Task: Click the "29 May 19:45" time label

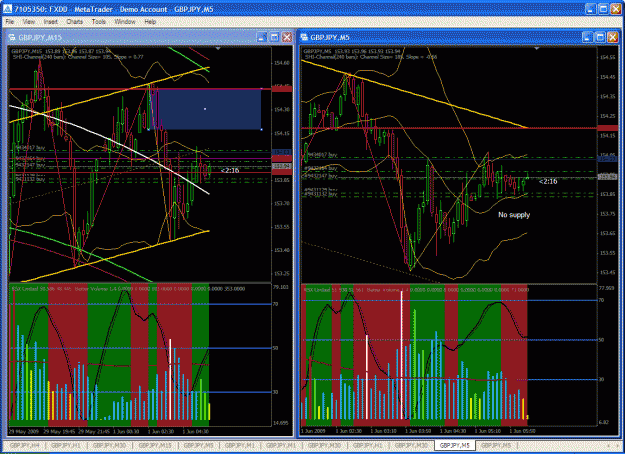Action: [x=57, y=431]
